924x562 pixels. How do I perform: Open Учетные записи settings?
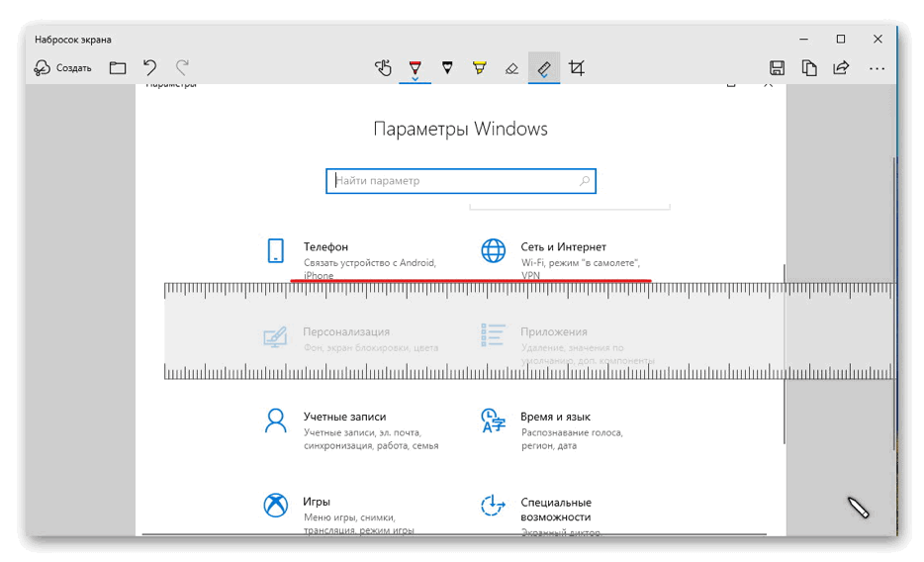click(x=352, y=430)
